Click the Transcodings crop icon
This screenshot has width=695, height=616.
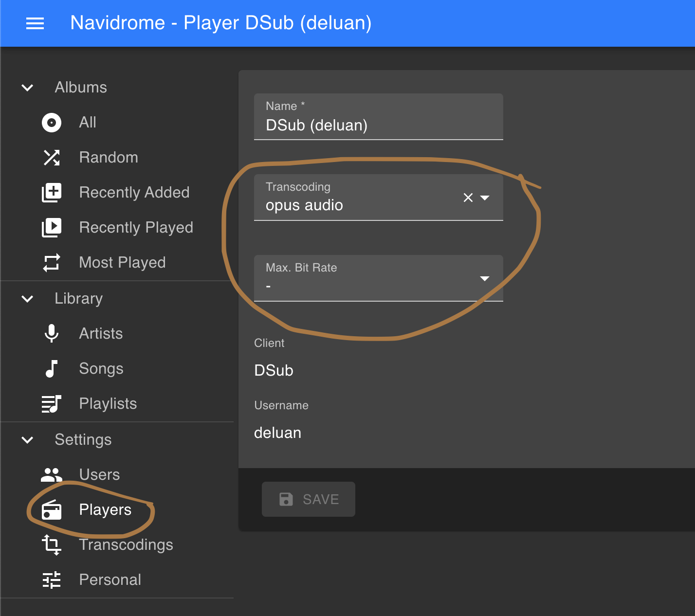[x=51, y=545]
